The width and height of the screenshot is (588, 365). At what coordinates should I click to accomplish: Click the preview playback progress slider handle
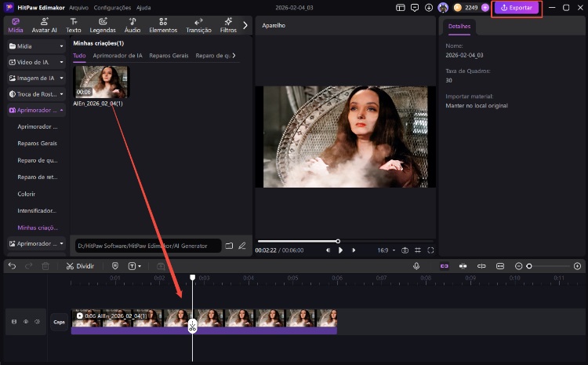[338, 241]
